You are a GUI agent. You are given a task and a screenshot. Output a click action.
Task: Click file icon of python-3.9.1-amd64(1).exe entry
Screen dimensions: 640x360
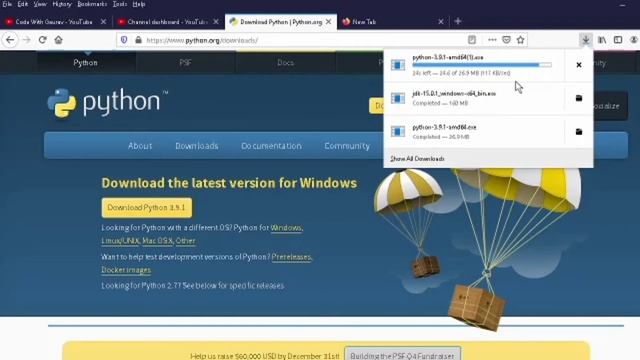click(398, 65)
